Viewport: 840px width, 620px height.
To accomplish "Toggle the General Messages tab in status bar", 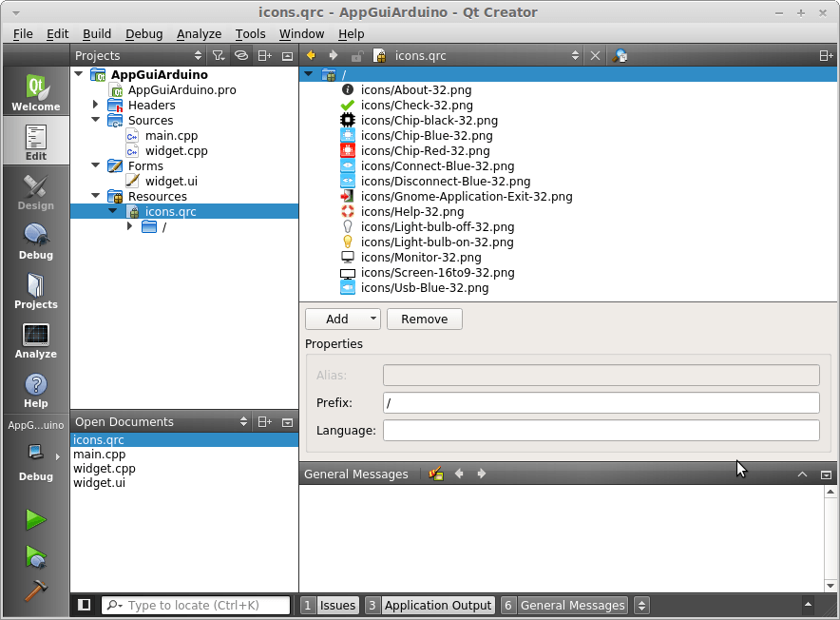I will (564, 605).
